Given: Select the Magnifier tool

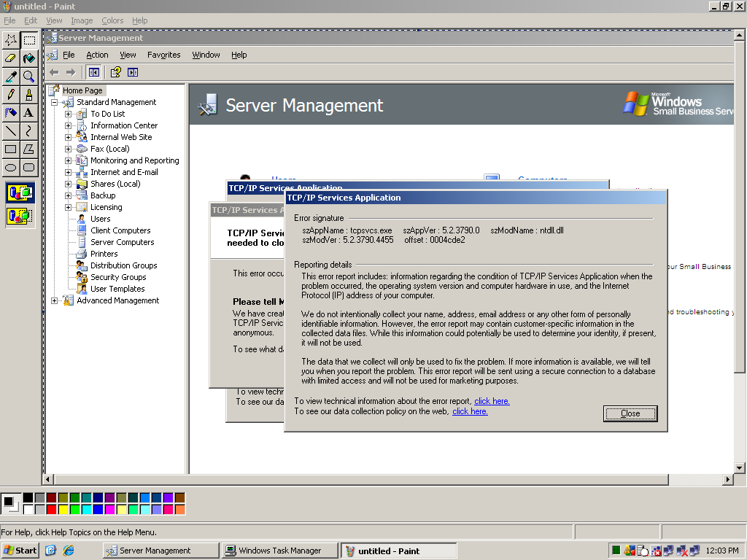Looking at the screenshot, I should pyautogui.click(x=29, y=76).
